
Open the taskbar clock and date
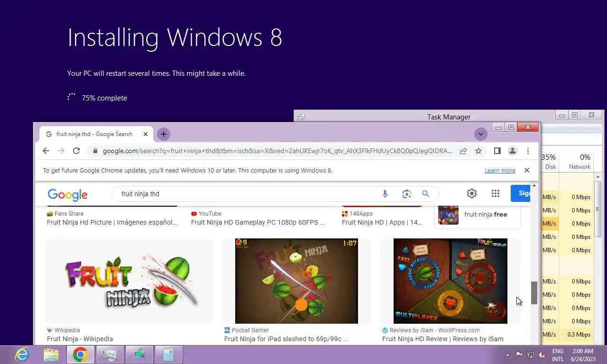point(583,355)
